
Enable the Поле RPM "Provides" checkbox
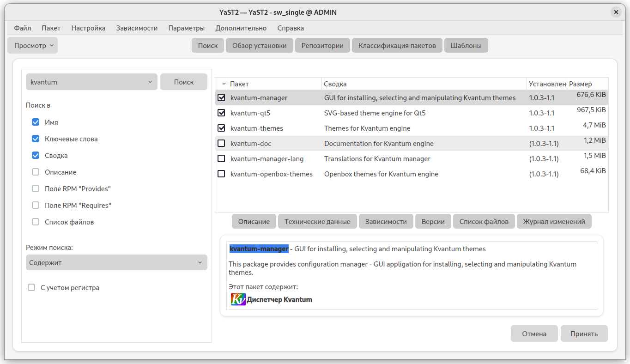click(36, 189)
